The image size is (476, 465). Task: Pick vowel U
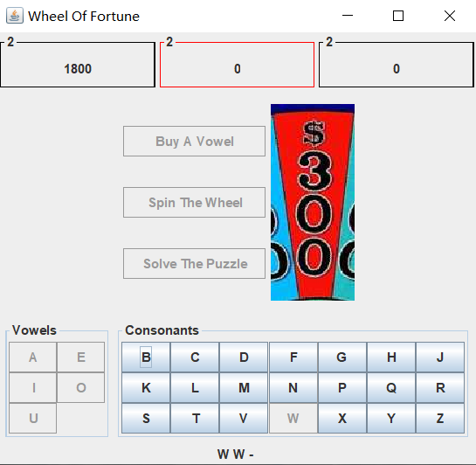(33, 418)
